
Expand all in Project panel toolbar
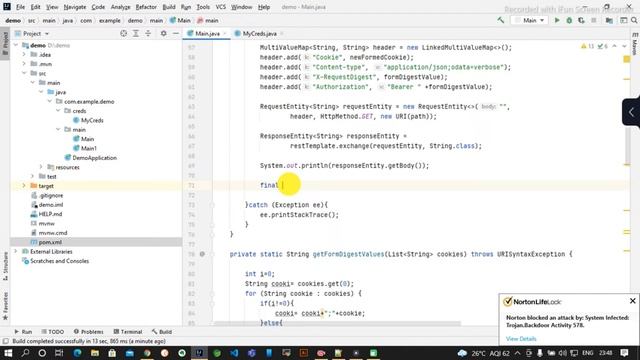tap(136, 33)
